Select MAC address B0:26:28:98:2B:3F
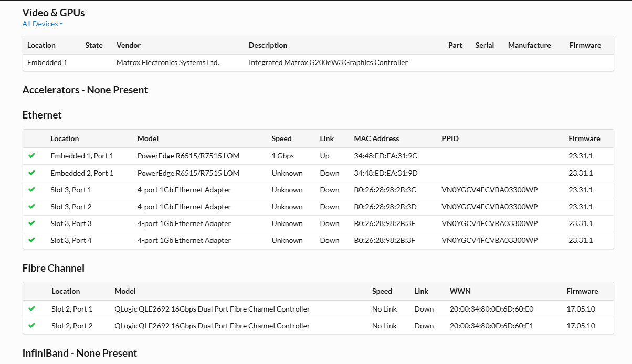This screenshot has height=364, width=632. coord(384,240)
